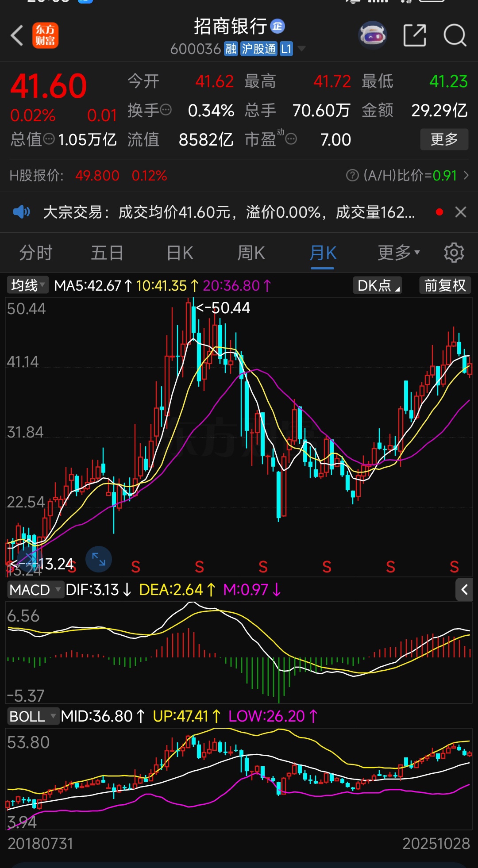478x868 pixels.
Task: Tap the 沪股通 tag
Action: 259,49
